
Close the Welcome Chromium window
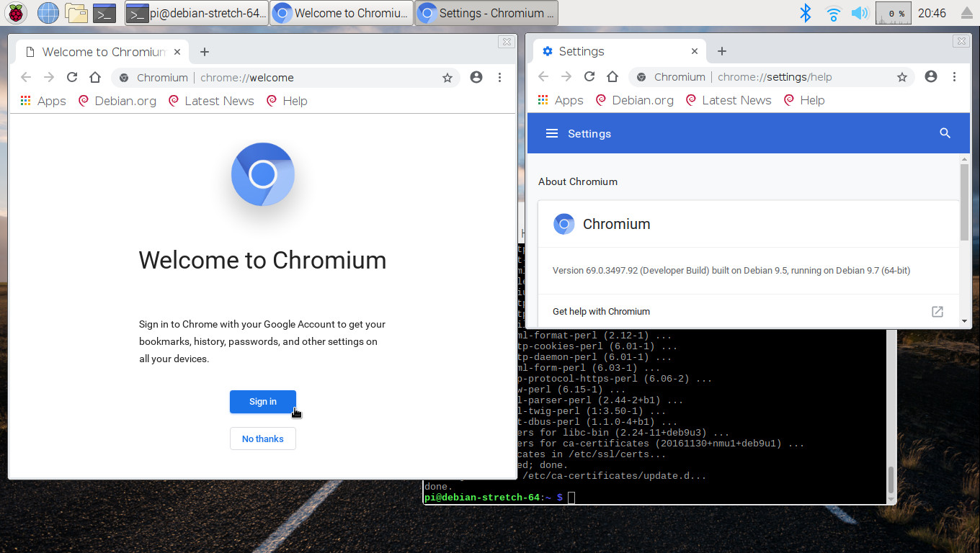(507, 42)
